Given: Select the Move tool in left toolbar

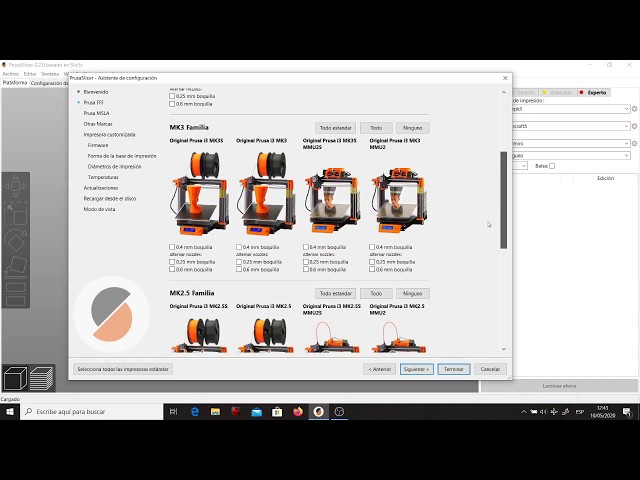Looking at the screenshot, I should pyautogui.click(x=16, y=186).
